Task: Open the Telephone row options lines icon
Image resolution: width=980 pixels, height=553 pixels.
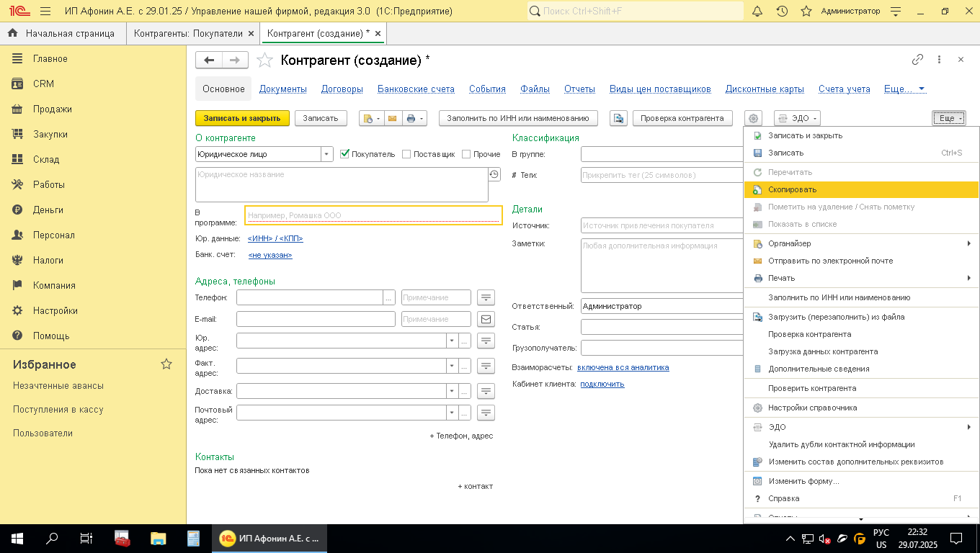Action: click(486, 297)
